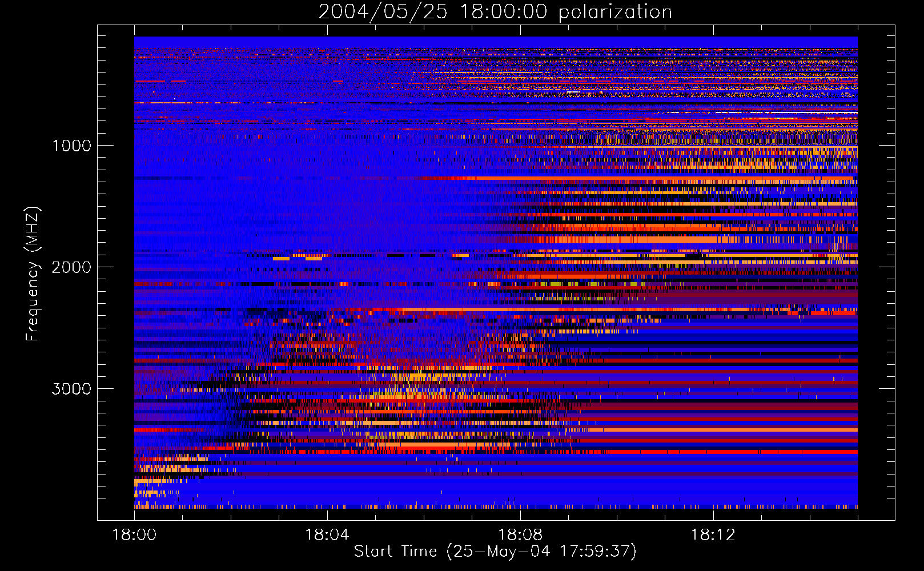The image size is (924, 571).
Task: Click the 2000 frequency tick label
Action: (71, 267)
